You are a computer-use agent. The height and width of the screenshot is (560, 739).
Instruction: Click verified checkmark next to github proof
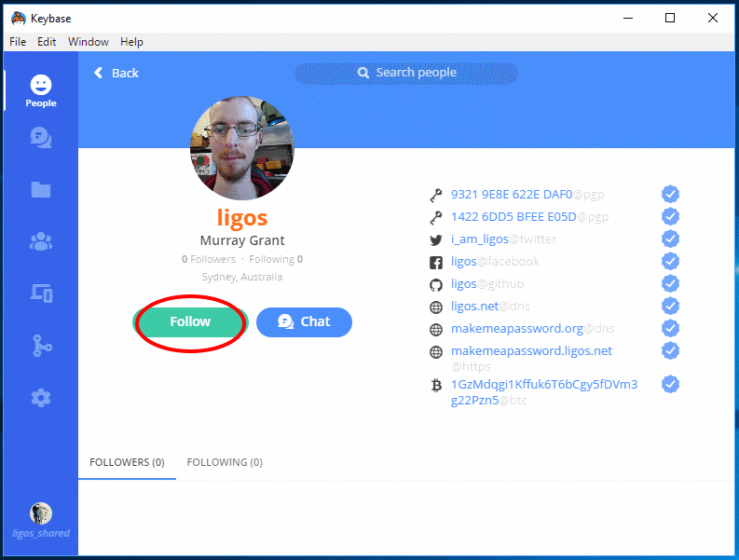click(670, 284)
